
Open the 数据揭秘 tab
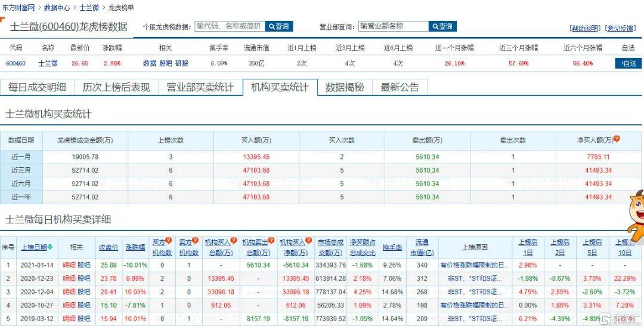[x=345, y=87]
